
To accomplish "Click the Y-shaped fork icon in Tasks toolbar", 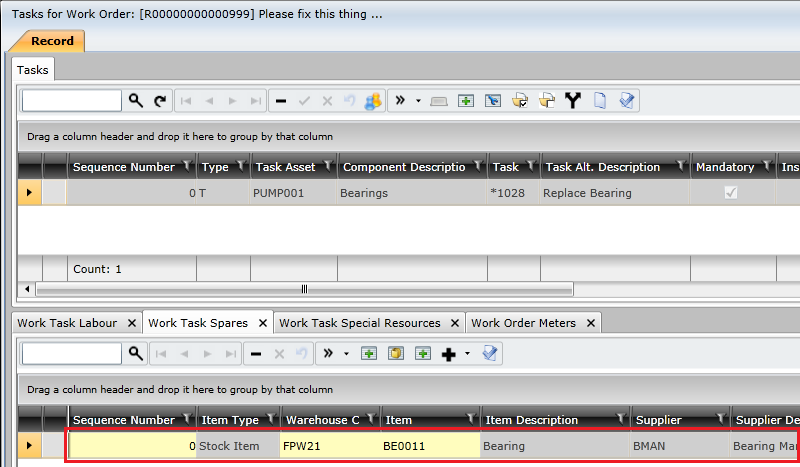I will click(x=573, y=101).
